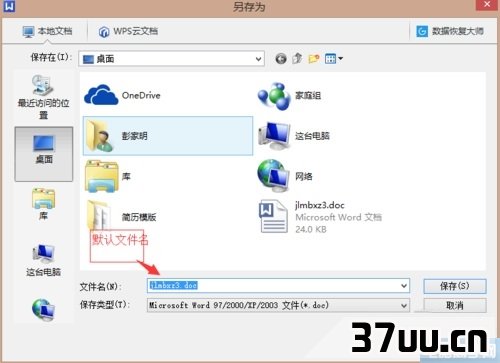The height and width of the screenshot is (363, 500).
Task: Switch to WPS云文档 tab
Action: (x=128, y=31)
